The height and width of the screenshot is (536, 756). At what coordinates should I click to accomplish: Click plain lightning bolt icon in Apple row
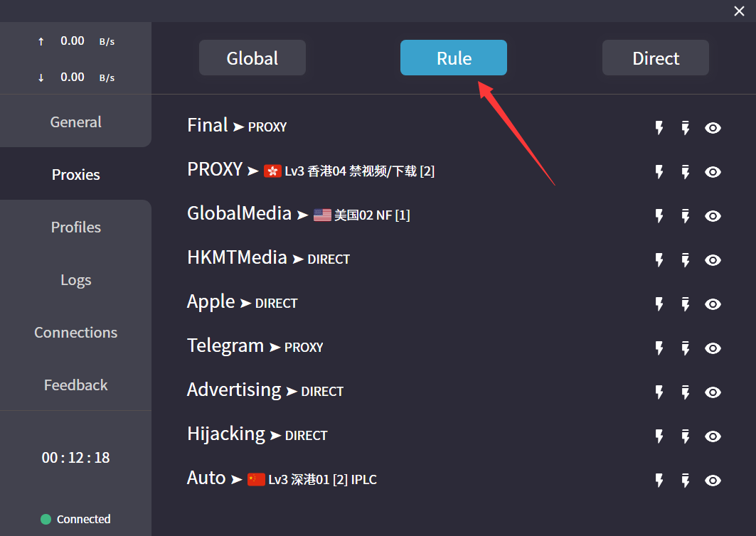click(659, 304)
